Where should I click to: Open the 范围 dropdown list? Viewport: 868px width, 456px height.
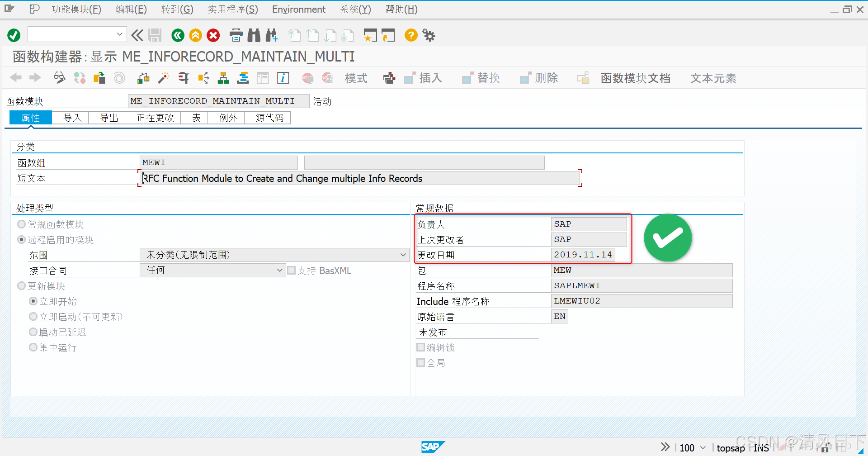pyautogui.click(x=403, y=255)
